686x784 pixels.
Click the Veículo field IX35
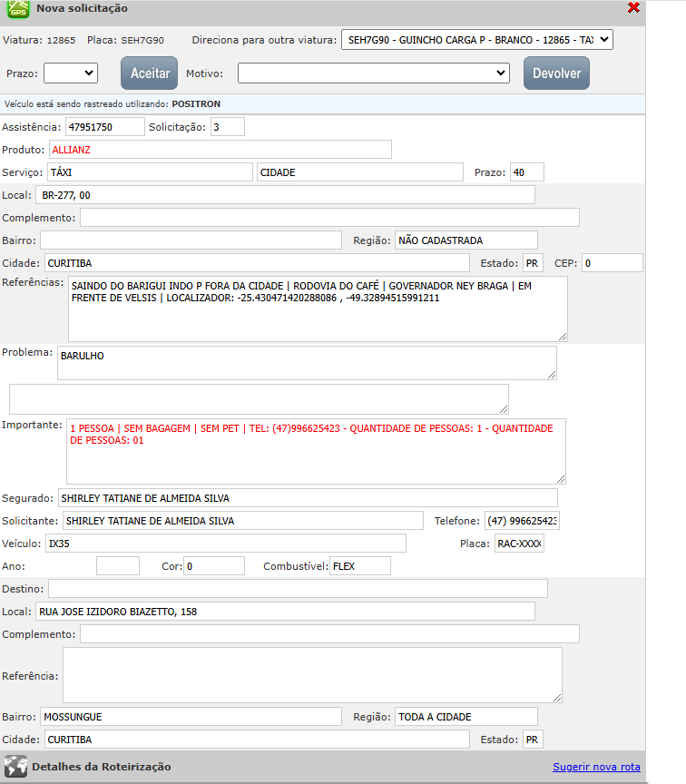click(x=226, y=544)
